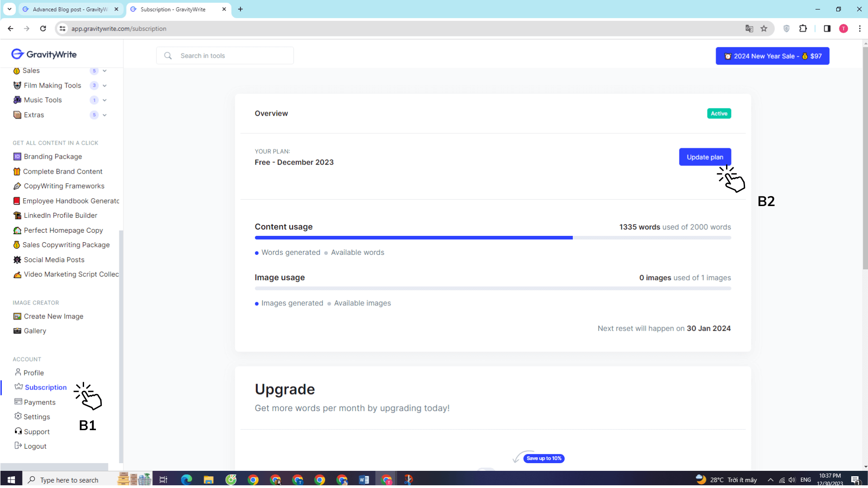Click the page vertical scrollbar
The image size is (868, 488).
[x=865, y=158]
